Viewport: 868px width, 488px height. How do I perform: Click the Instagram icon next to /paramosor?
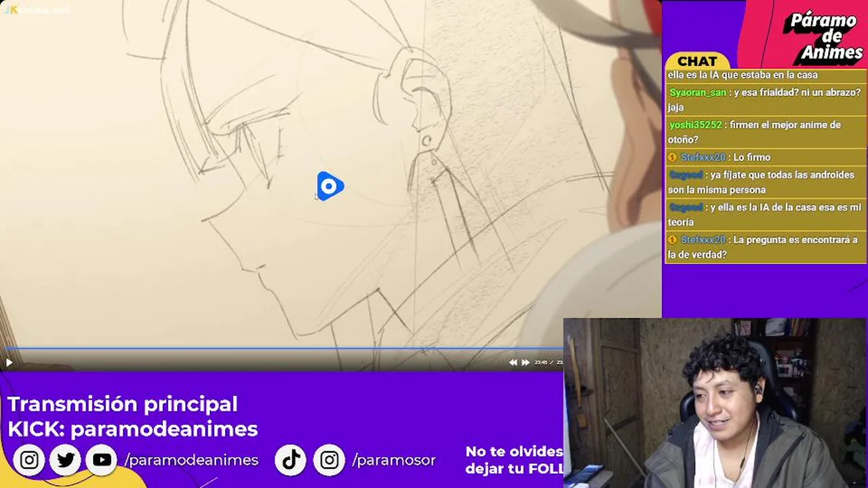pos(330,460)
